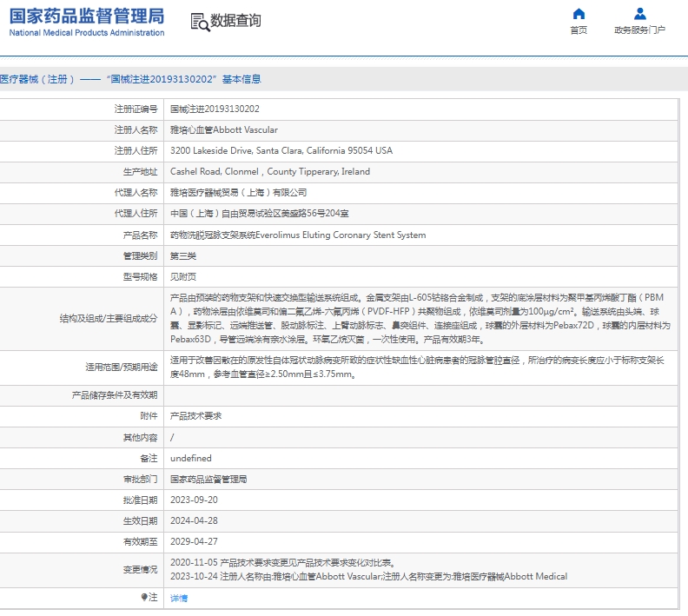Click the 数据查询 heading text
Screen dimensions: 688x616
(x=235, y=20)
